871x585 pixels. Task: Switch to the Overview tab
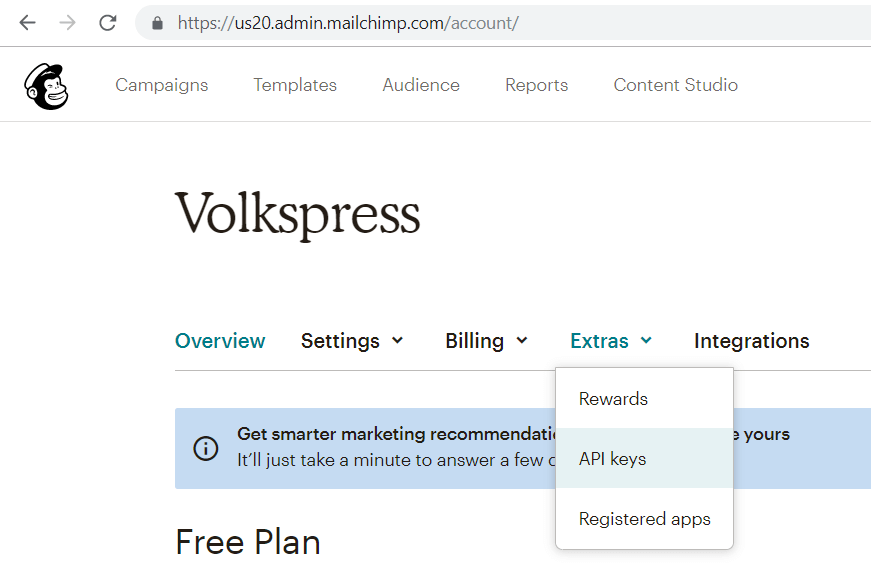pyautogui.click(x=220, y=341)
